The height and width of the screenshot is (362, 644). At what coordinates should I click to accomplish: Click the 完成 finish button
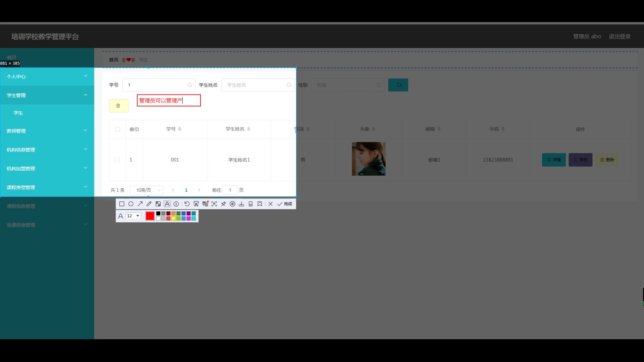point(285,204)
